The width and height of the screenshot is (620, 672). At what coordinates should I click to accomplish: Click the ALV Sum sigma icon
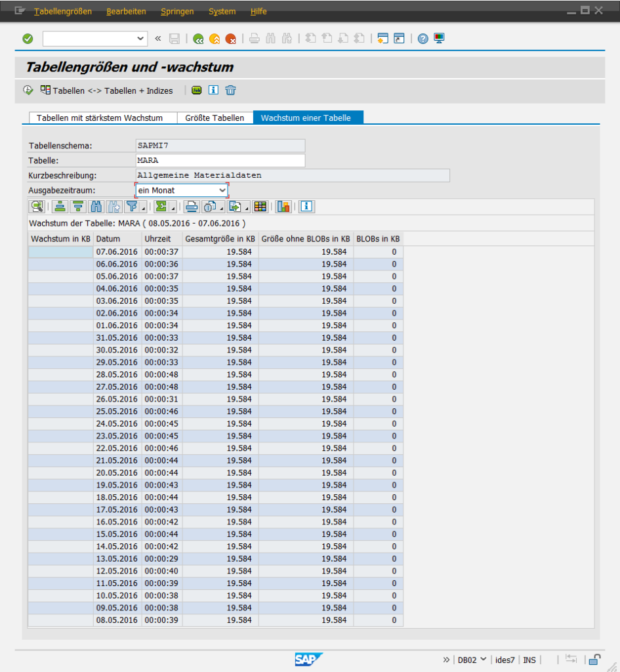(x=161, y=207)
